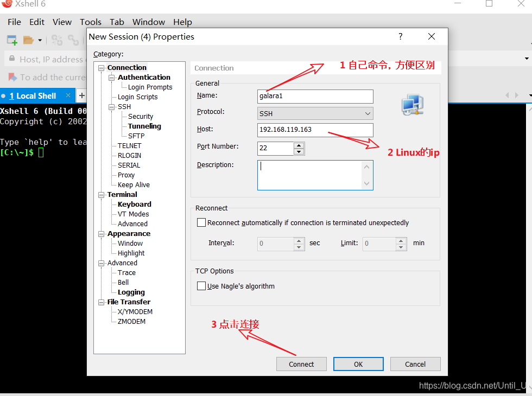Open the Help menu
Screen dimensions: 532x396
pyautogui.click(x=182, y=22)
